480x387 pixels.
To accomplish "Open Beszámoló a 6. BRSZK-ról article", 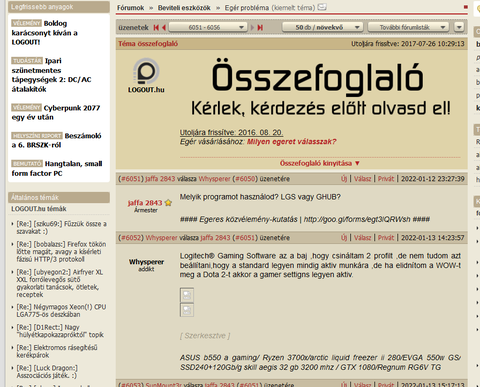I will coord(56,140).
